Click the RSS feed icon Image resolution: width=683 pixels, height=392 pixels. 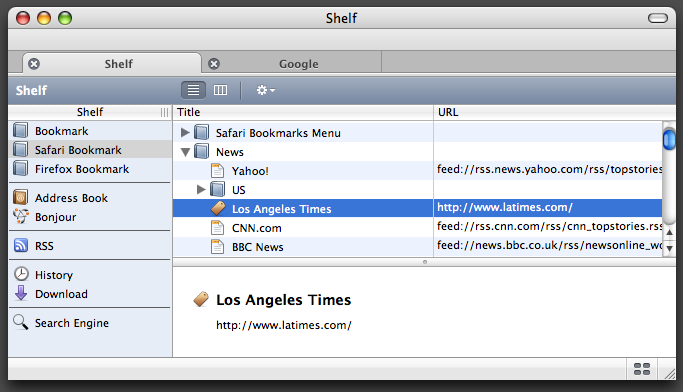[21, 245]
